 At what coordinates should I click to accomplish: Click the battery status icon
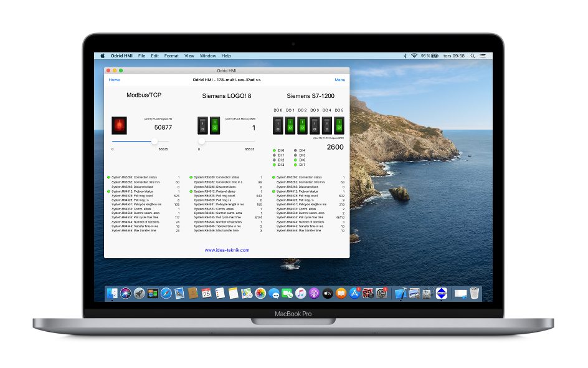[x=435, y=56]
